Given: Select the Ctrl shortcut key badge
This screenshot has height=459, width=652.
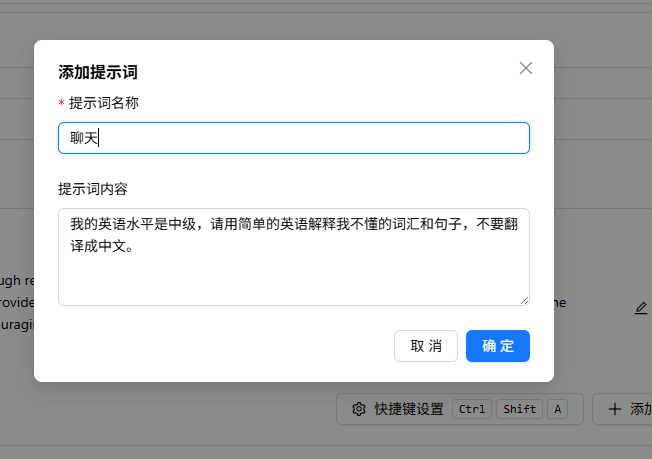Looking at the screenshot, I should coord(472,409).
